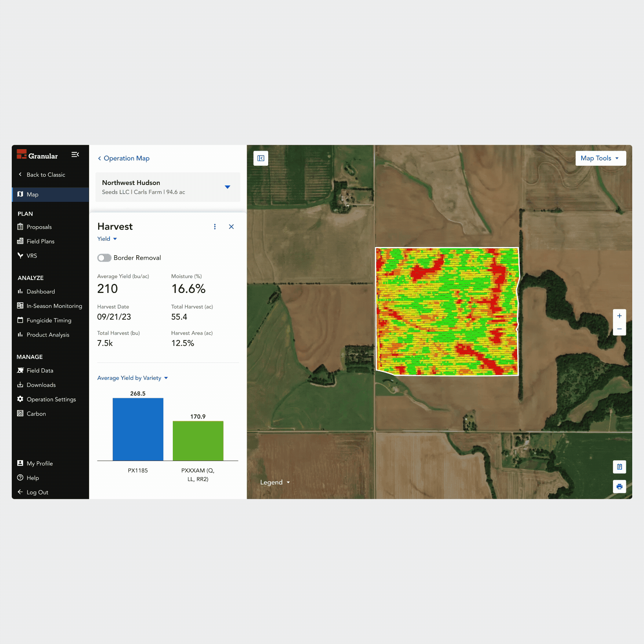Go to Map in sidebar
This screenshot has height=644, width=644.
click(x=50, y=194)
